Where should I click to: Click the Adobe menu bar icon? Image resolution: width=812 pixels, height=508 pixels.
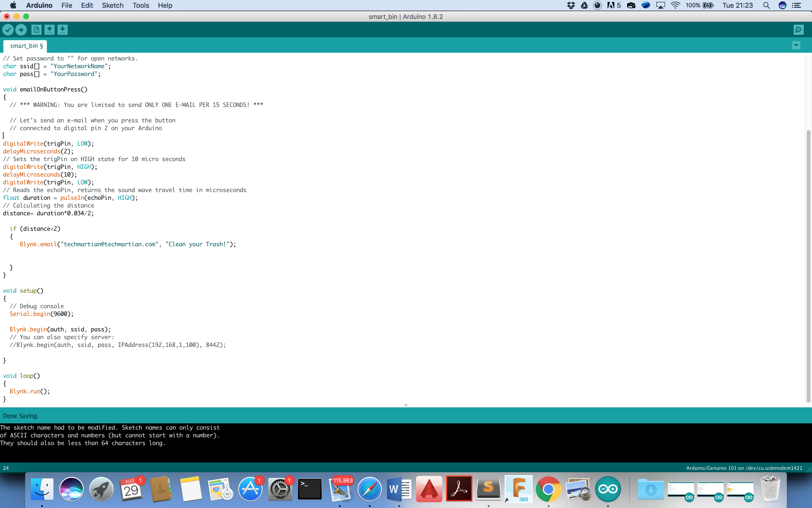coord(614,5)
